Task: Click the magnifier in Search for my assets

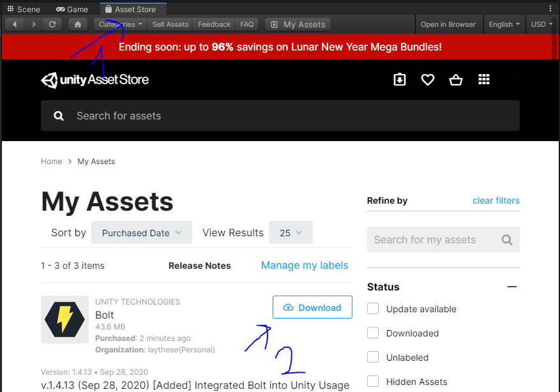Action: pos(507,239)
